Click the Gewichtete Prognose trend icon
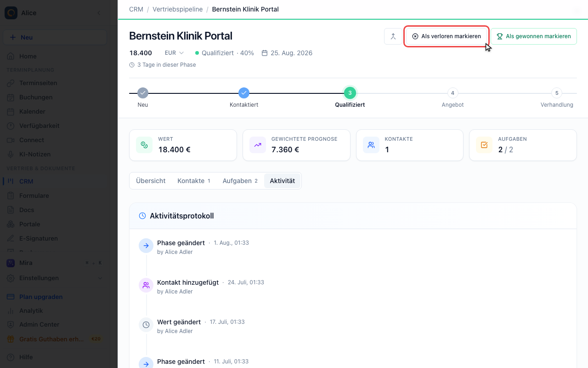The height and width of the screenshot is (368, 588). pyautogui.click(x=258, y=145)
